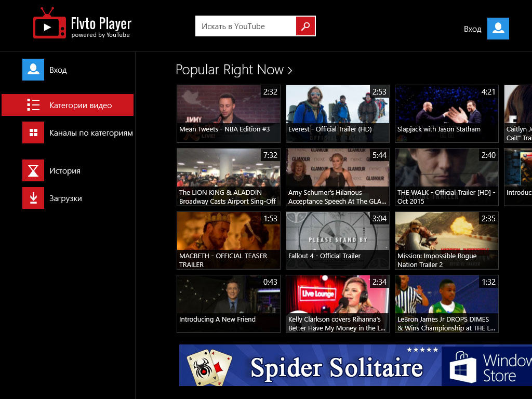
Task: Click the Вход link in the top header
Action: click(472, 29)
